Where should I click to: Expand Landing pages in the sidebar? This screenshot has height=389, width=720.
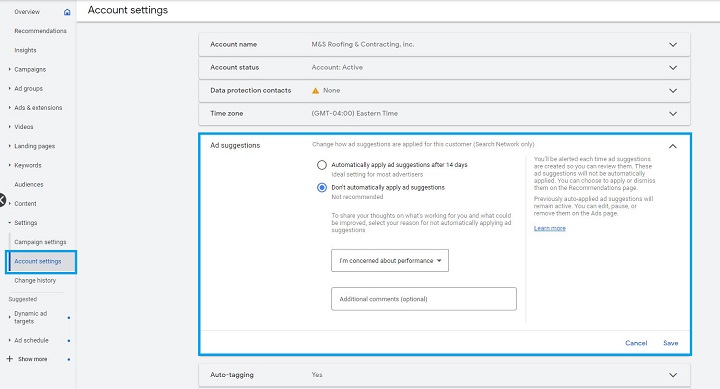click(10, 146)
